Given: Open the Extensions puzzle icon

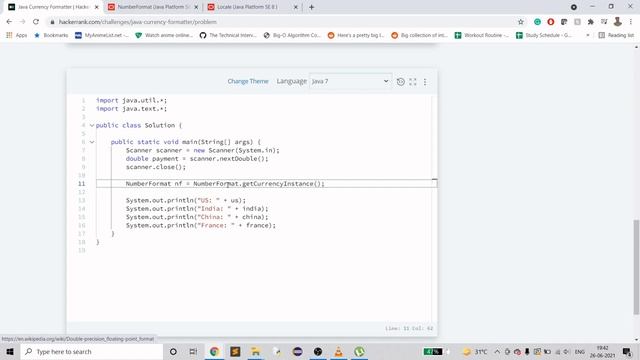Looking at the screenshot, I should click(591, 22).
